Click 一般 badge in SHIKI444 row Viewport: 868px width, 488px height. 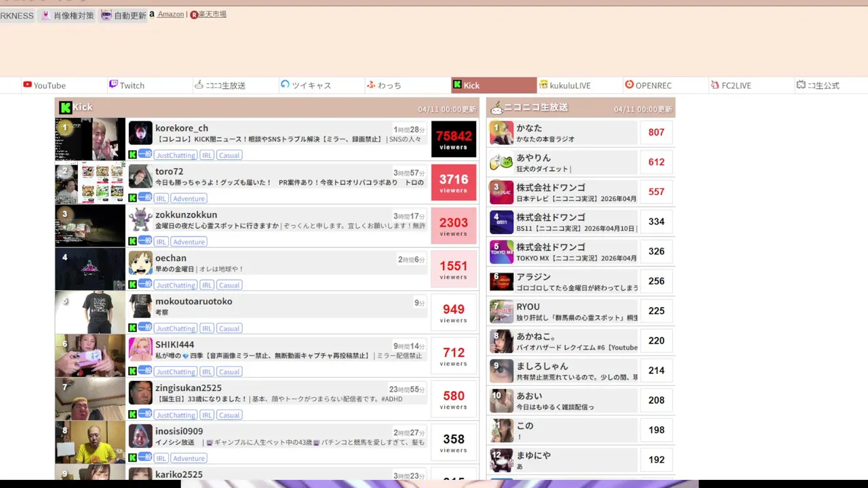[145, 371]
